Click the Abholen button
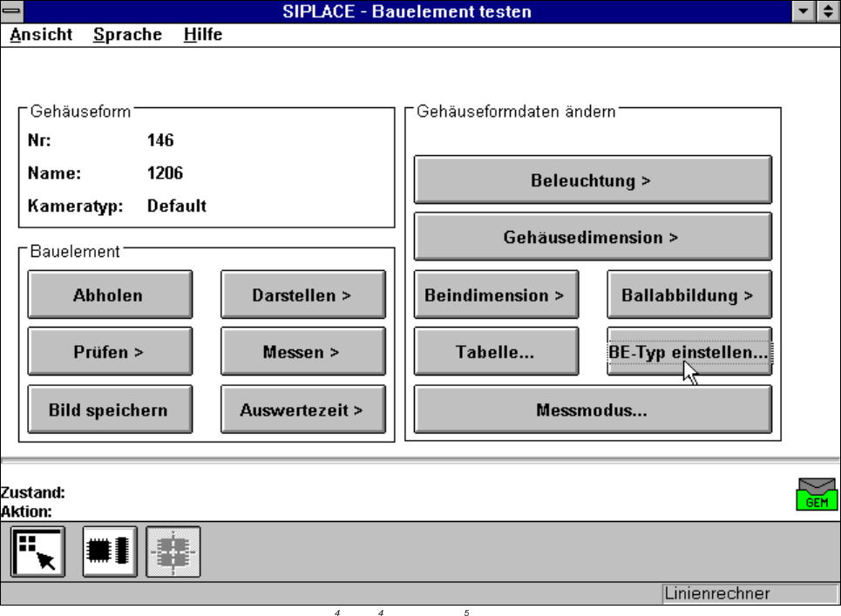This screenshot has height=616, width=841. point(110,294)
